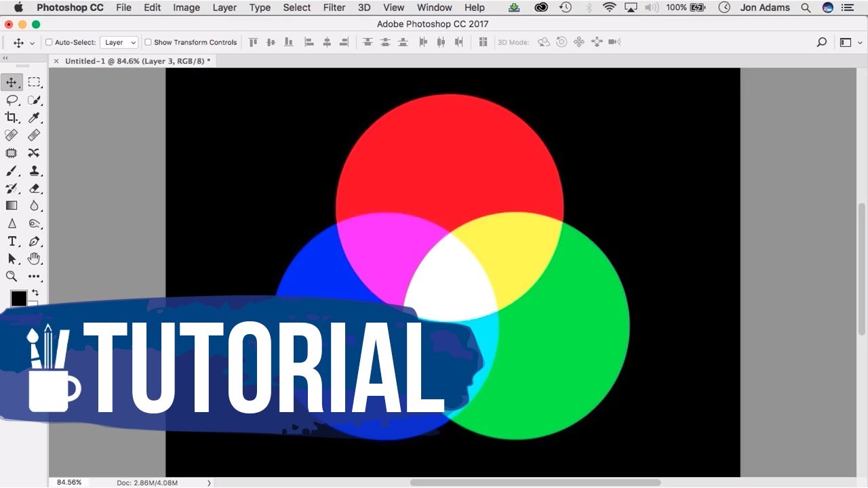Select the Content-Aware Move tool
Viewport: 868px width, 488px height.
34,153
